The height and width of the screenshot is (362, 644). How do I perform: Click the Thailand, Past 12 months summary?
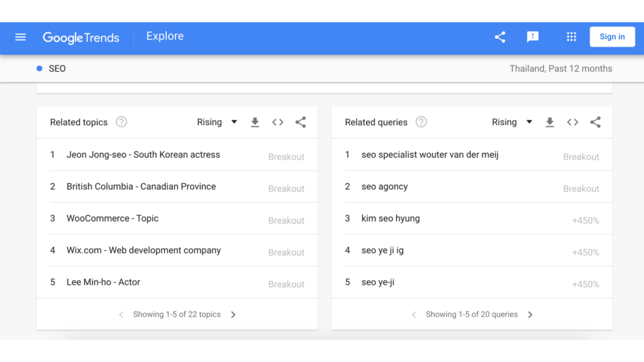coord(560,69)
